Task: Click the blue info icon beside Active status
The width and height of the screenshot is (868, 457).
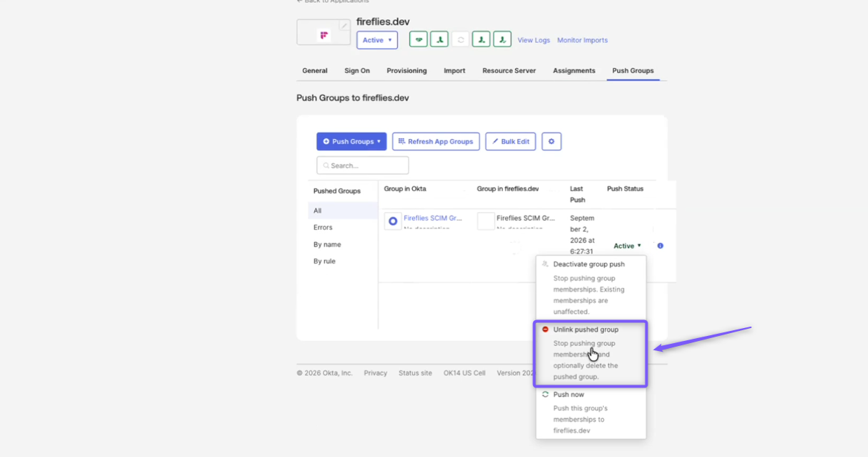Action: click(x=660, y=246)
